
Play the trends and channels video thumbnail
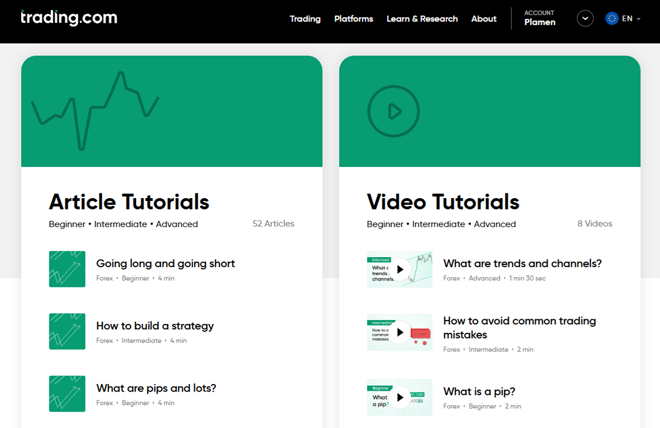pos(399,269)
